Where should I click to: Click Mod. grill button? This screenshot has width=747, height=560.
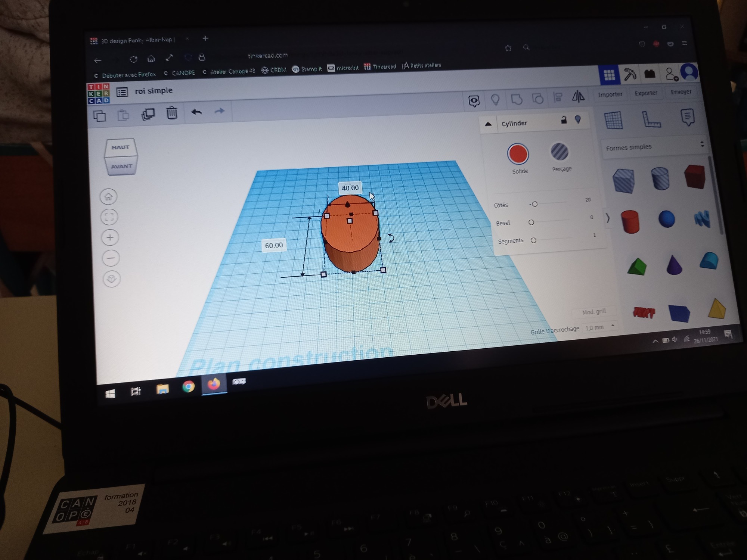(594, 312)
